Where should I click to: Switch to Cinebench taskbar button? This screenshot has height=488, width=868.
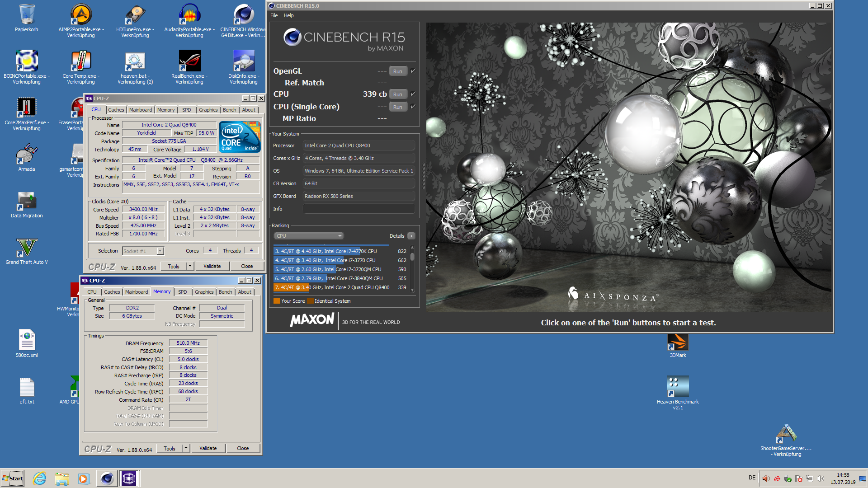[107, 478]
